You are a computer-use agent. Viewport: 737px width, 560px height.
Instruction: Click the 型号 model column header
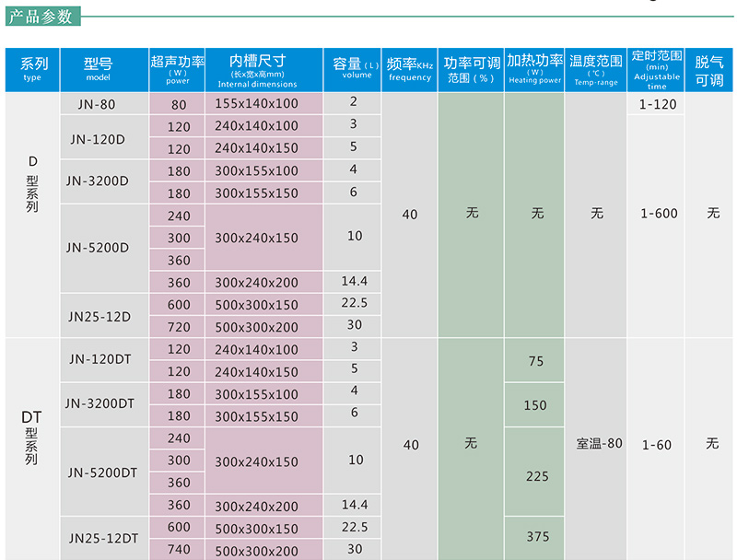click(x=97, y=69)
